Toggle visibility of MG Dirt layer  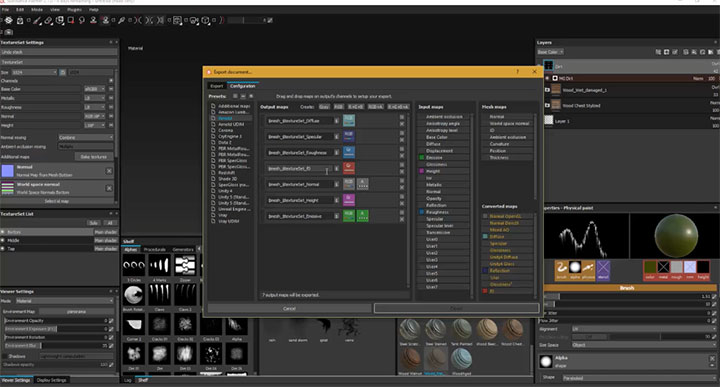(547, 79)
